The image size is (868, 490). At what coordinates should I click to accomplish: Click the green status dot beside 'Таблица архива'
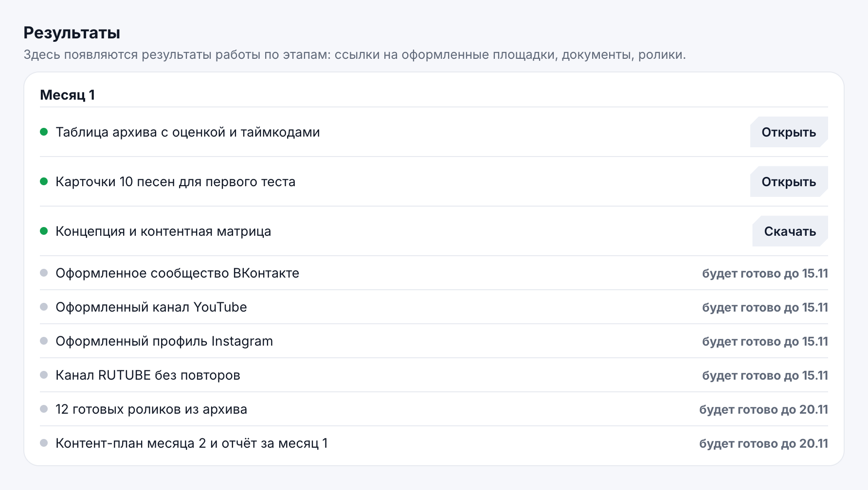point(44,132)
